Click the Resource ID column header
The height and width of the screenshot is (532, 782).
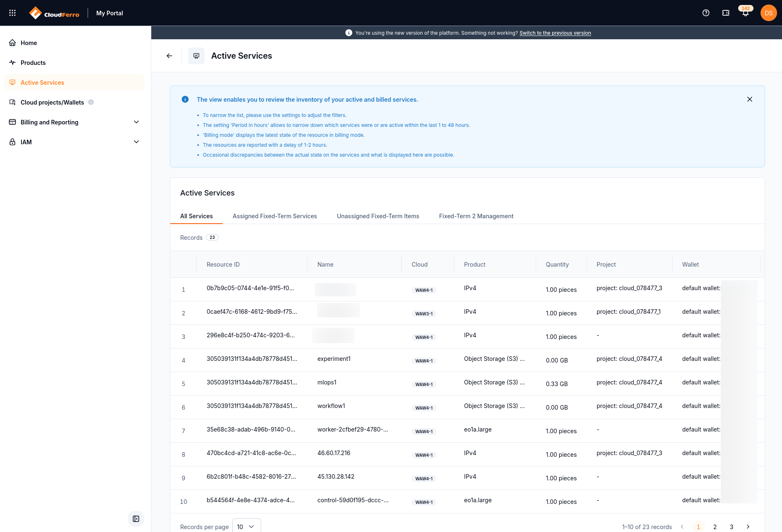tap(223, 265)
